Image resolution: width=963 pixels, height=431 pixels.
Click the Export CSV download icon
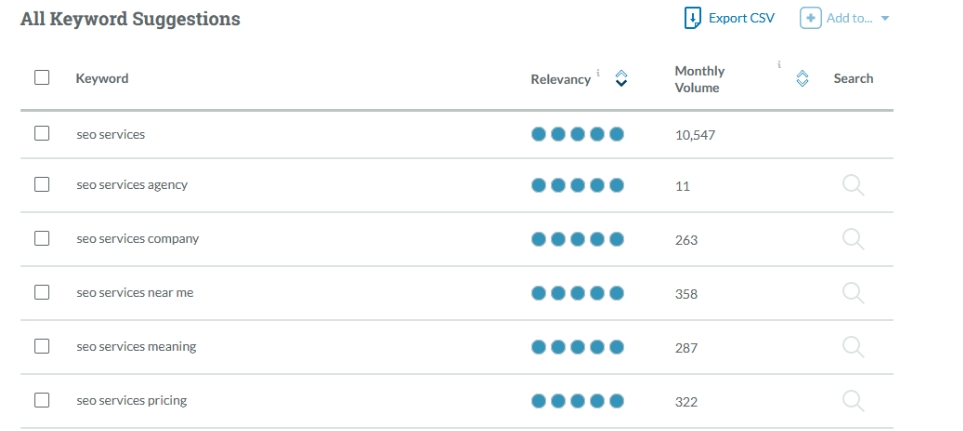tap(693, 18)
